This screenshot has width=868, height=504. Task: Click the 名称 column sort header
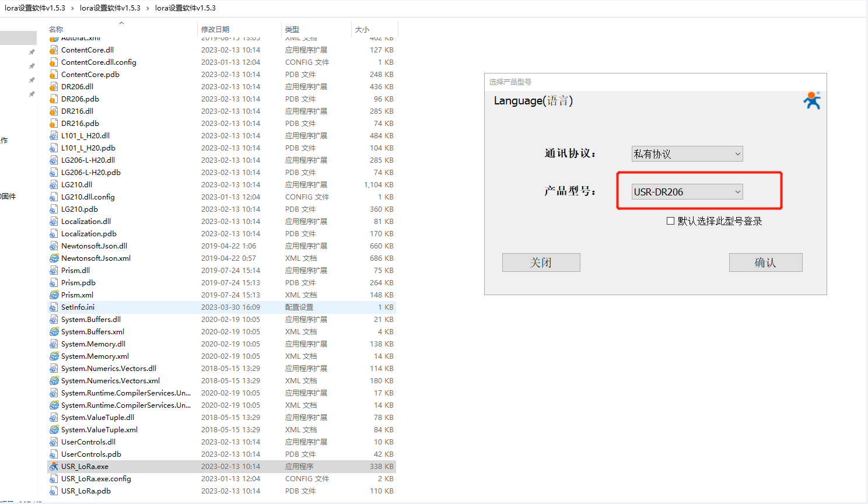click(56, 29)
